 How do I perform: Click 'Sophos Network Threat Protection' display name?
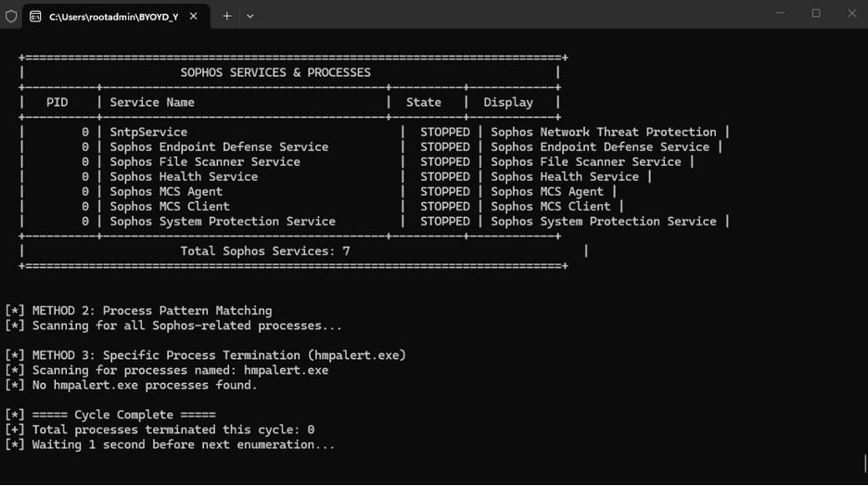[604, 133]
